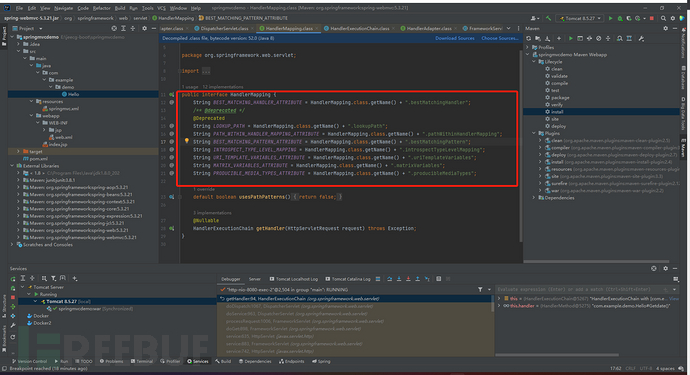Click the intention light bulb on line 17
The height and width of the screenshot is (375, 690).
(187, 141)
